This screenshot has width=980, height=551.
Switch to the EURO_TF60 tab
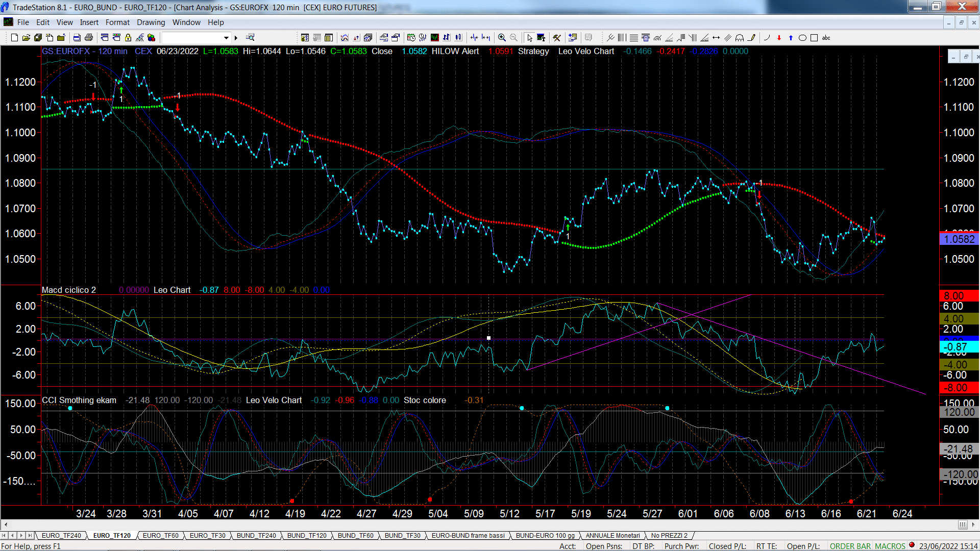(160, 535)
